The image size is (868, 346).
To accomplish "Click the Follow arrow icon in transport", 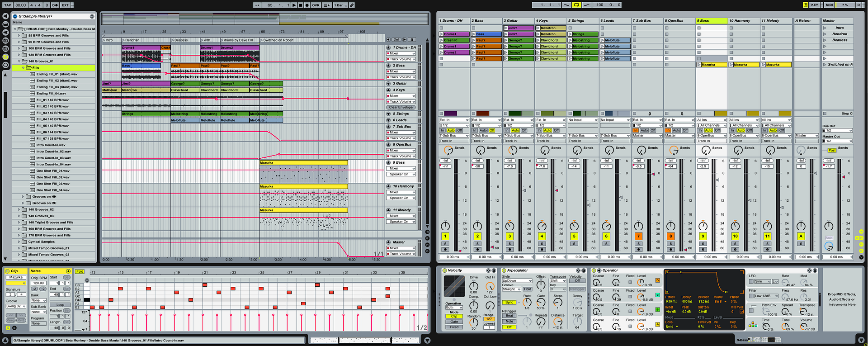I will click(257, 5).
